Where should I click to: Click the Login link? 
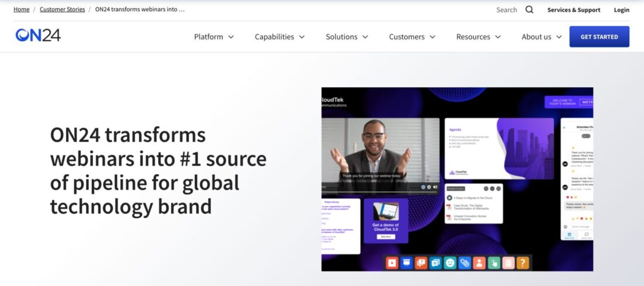[621, 10]
